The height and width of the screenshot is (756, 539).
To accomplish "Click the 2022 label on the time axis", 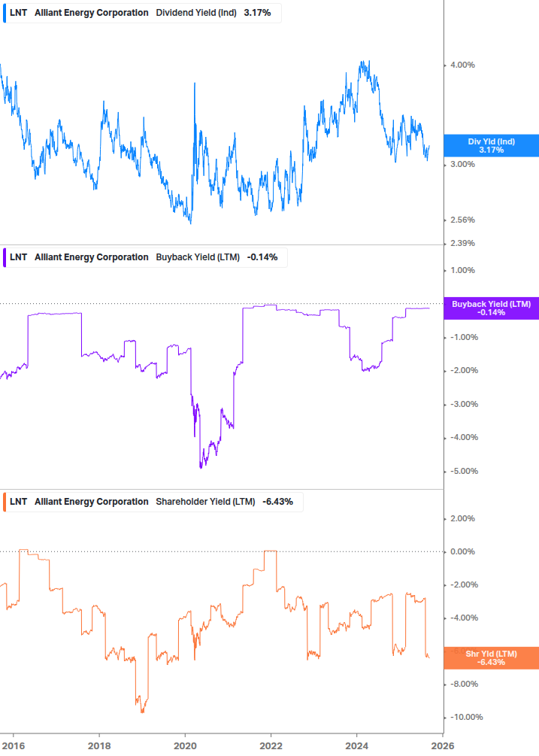I will pyautogui.click(x=271, y=746).
